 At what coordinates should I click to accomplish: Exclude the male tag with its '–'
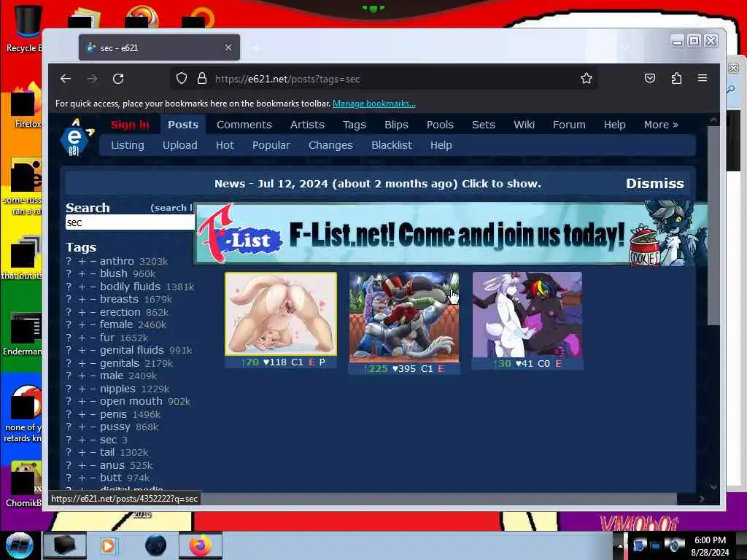pos(93,376)
